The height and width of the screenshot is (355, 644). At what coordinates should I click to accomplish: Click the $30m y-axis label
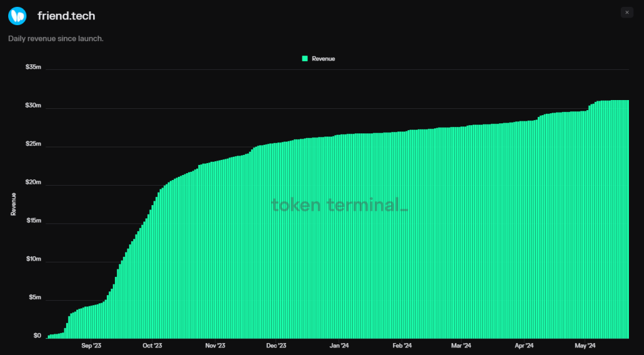click(x=33, y=105)
